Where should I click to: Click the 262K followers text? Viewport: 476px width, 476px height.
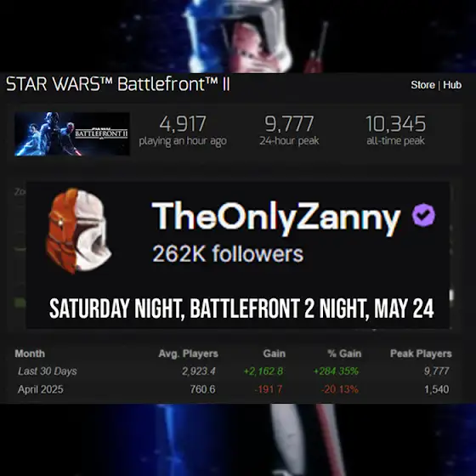click(228, 254)
